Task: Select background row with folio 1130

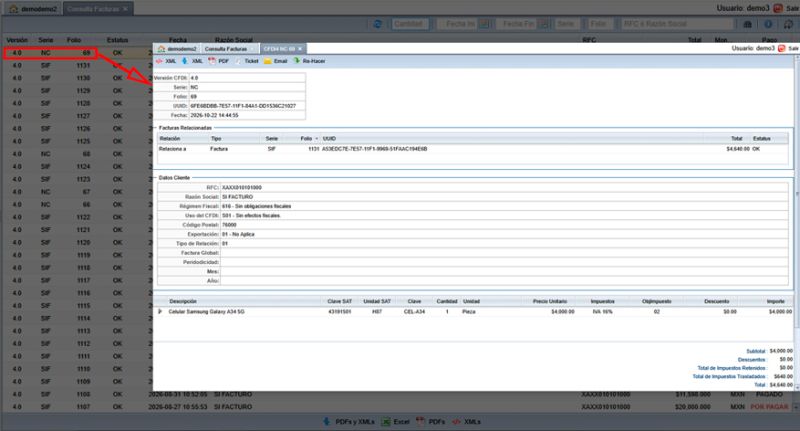Action: coord(77,78)
